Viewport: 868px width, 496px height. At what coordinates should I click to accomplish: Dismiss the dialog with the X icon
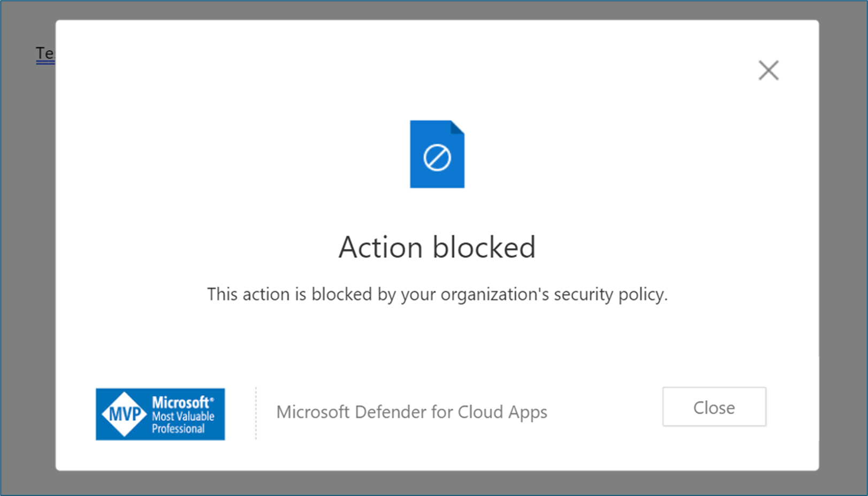(x=768, y=70)
